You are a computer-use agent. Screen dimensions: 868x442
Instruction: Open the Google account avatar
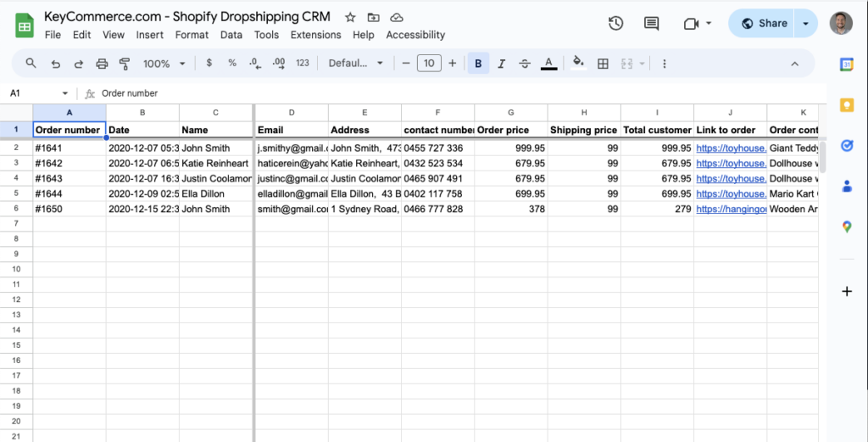click(841, 23)
